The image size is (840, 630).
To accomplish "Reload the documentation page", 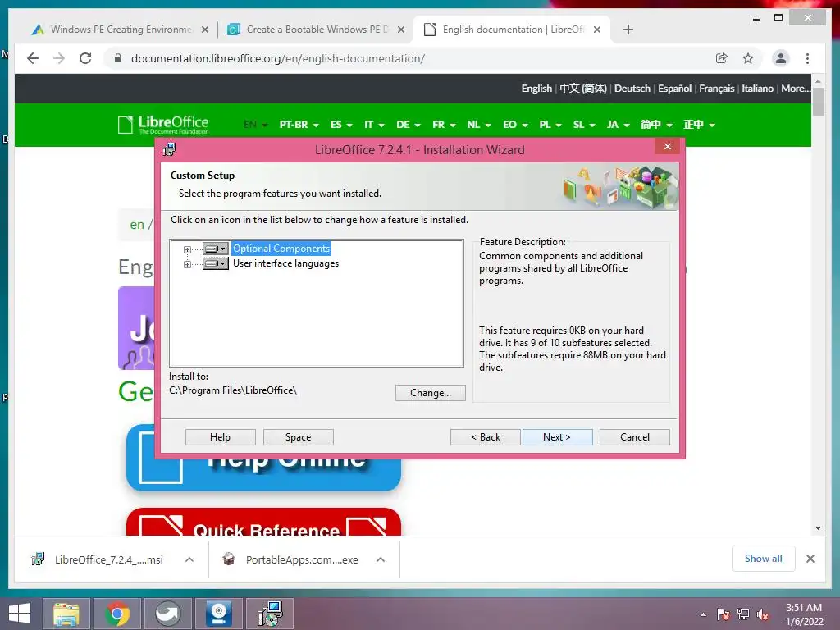I will 85,58.
